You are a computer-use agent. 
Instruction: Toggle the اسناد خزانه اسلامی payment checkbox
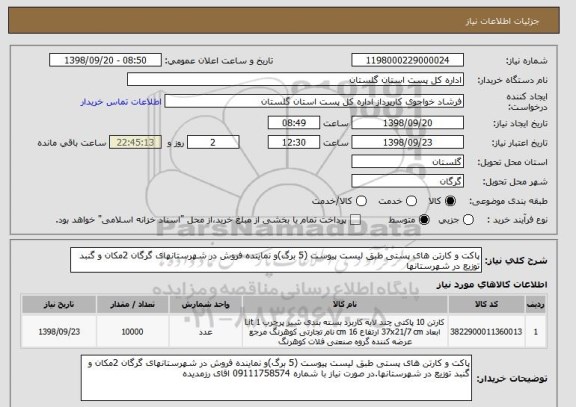coord(355,220)
